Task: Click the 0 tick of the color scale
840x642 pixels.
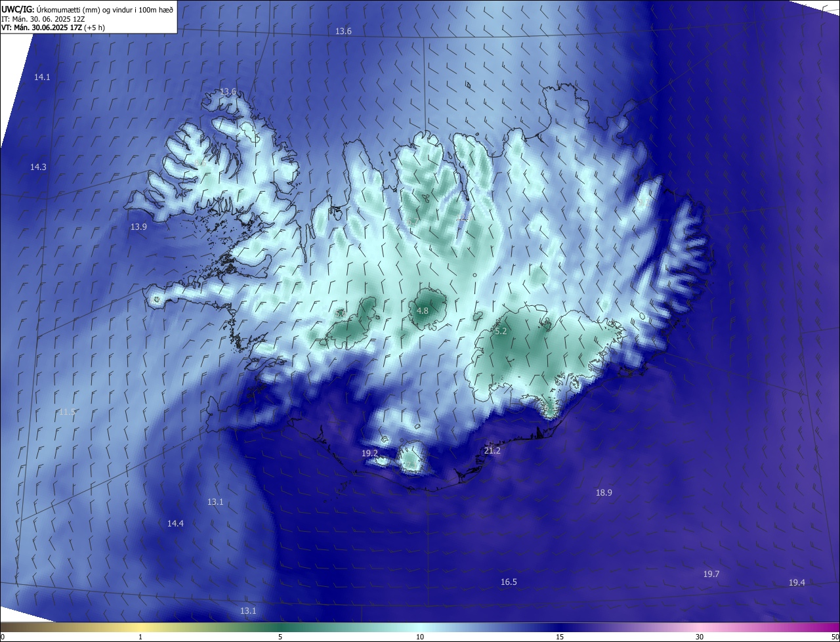Action: [x=3, y=637]
